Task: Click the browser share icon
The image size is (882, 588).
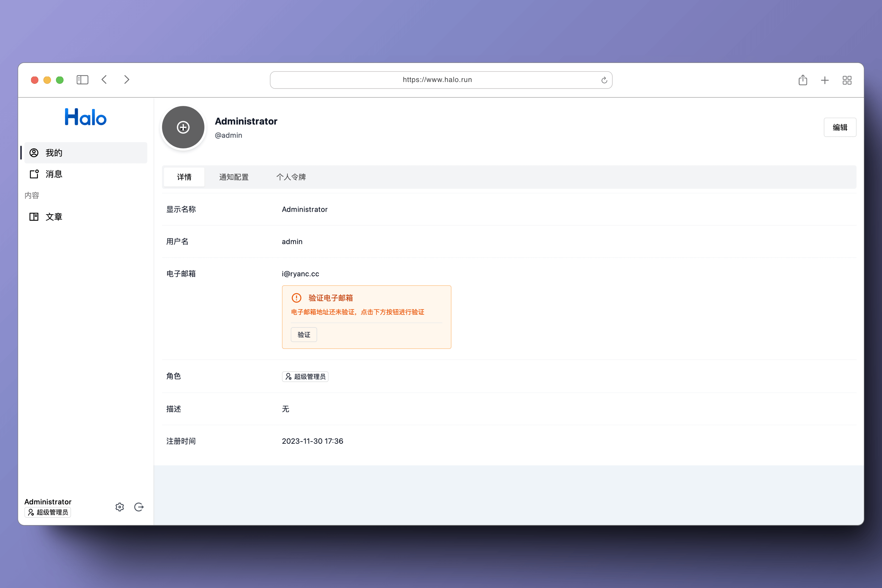Action: click(x=803, y=80)
